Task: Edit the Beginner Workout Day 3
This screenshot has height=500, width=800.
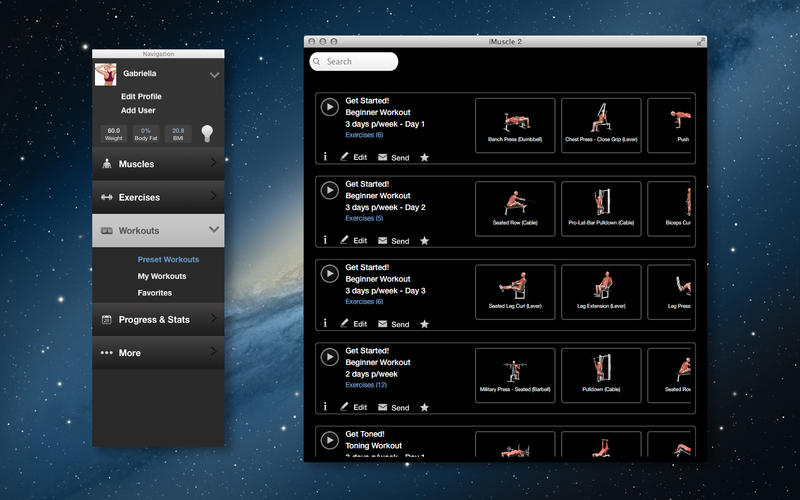Action: (354, 323)
